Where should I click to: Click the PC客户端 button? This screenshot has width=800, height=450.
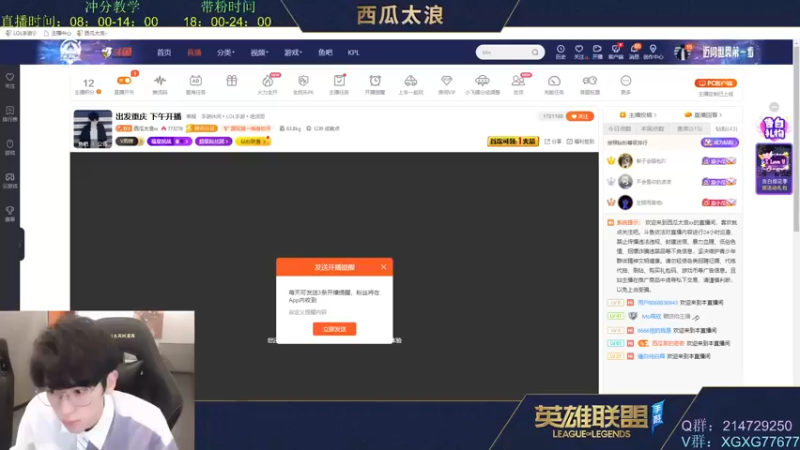click(x=715, y=83)
